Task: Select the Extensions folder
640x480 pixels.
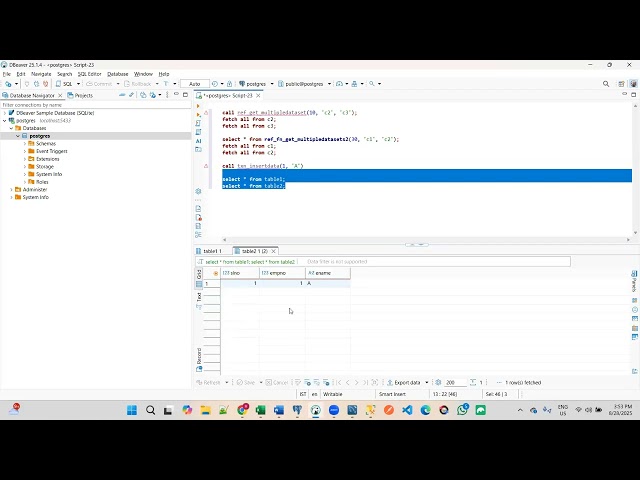Action: [47, 159]
